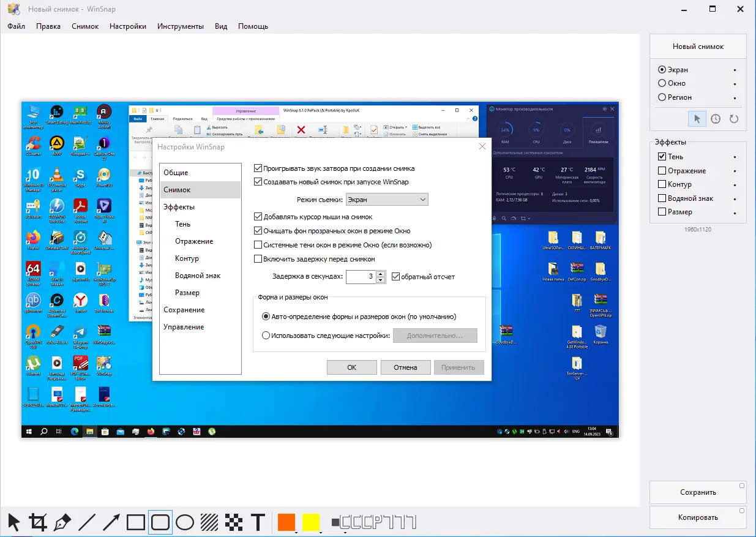Open options dot next to Окно

735,84
